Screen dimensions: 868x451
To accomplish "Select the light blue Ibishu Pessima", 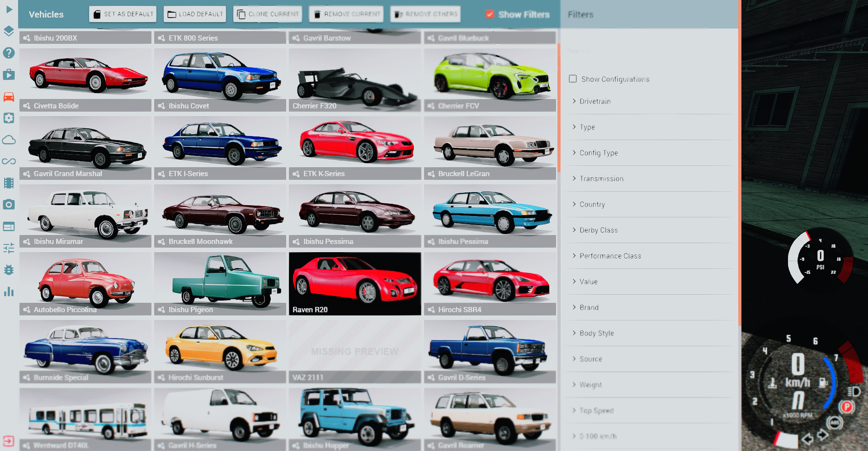I will click(x=490, y=216).
